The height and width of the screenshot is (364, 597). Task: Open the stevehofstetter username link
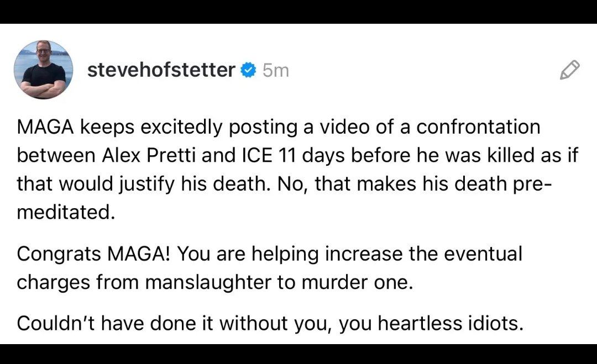tap(161, 70)
